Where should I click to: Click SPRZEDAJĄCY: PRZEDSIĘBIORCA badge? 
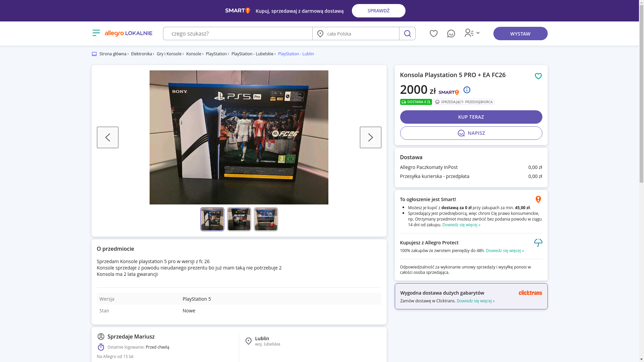pyautogui.click(x=464, y=102)
